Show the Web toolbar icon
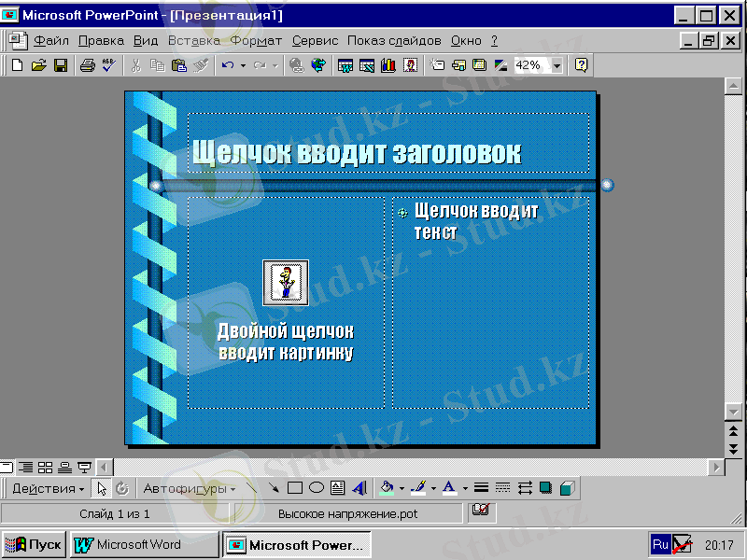This screenshot has width=747, height=560. (x=318, y=65)
